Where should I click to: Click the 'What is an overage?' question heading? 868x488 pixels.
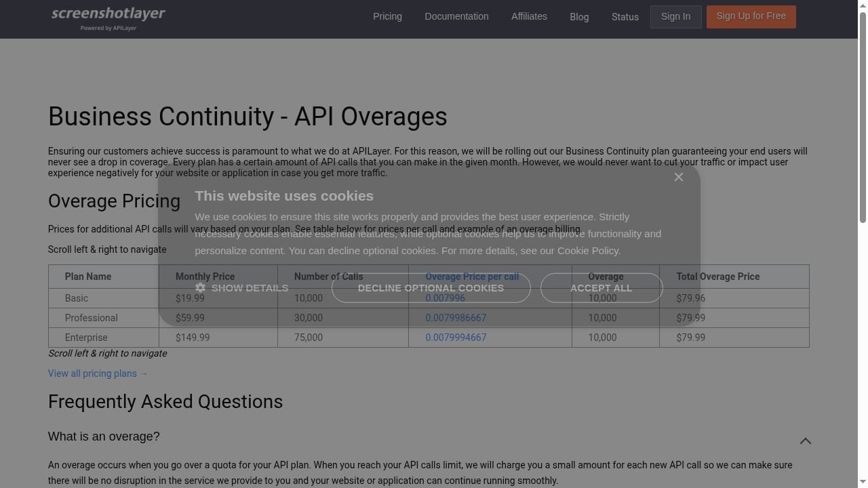click(x=104, y=436)
